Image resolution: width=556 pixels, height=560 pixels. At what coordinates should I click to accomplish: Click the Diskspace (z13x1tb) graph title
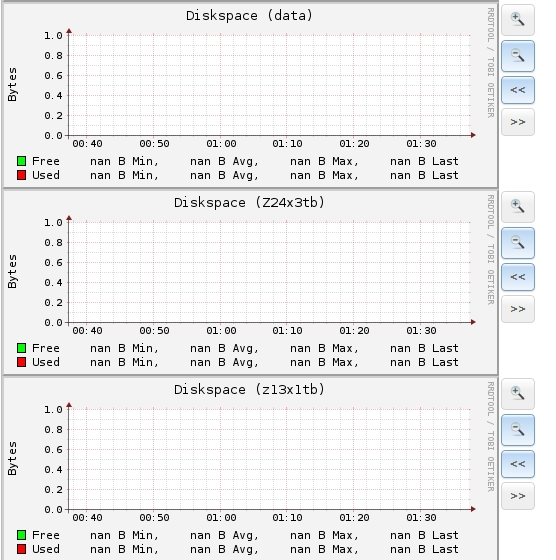click(249, 389)
